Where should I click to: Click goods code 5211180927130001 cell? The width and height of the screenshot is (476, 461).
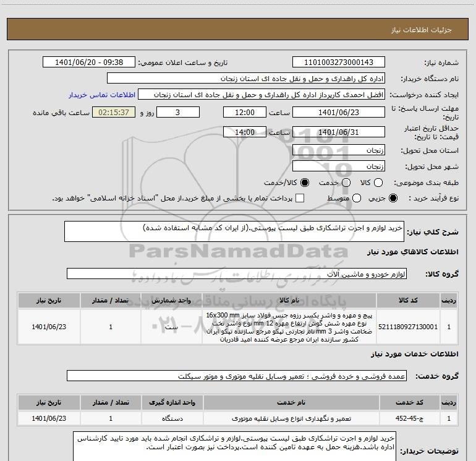click(408, 327)
